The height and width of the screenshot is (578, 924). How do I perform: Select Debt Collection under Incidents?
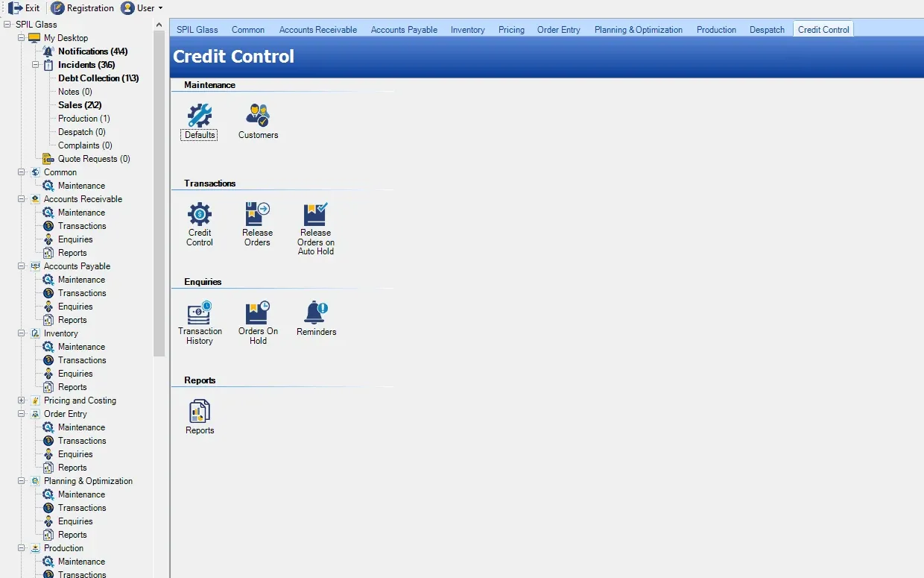tap(98, 78)
